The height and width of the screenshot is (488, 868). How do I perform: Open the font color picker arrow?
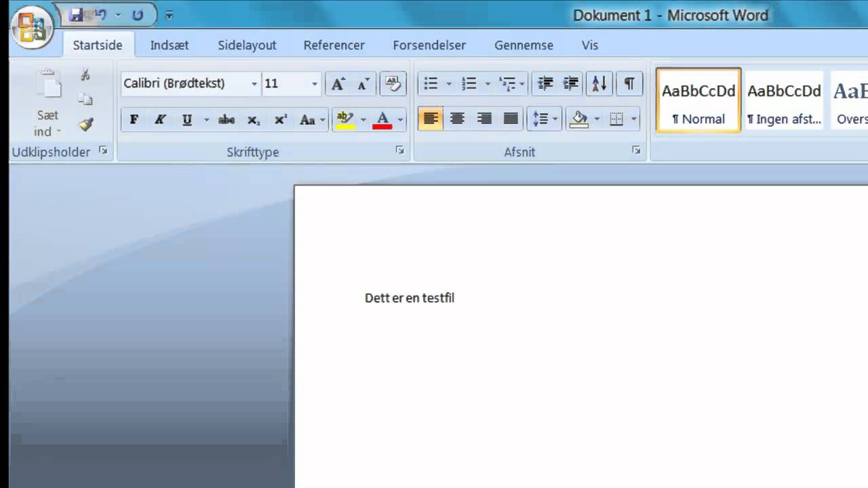point(400,120)
